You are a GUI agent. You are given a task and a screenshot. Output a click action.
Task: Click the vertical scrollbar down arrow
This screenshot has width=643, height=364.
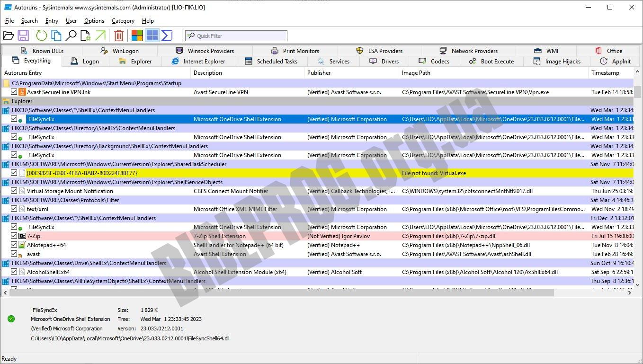point(638,284)
